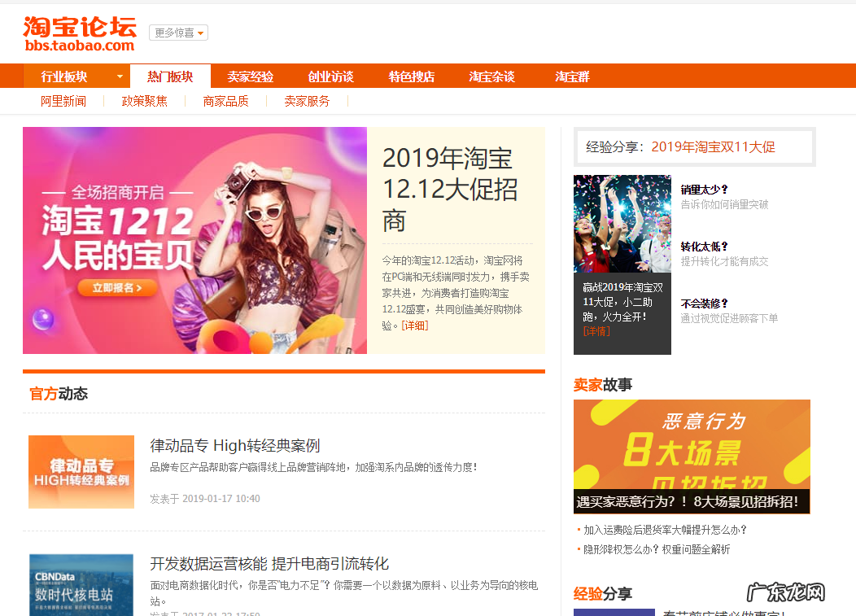Switch to the 卖家经验 section
856x616 pixels.
coord(250,75)
